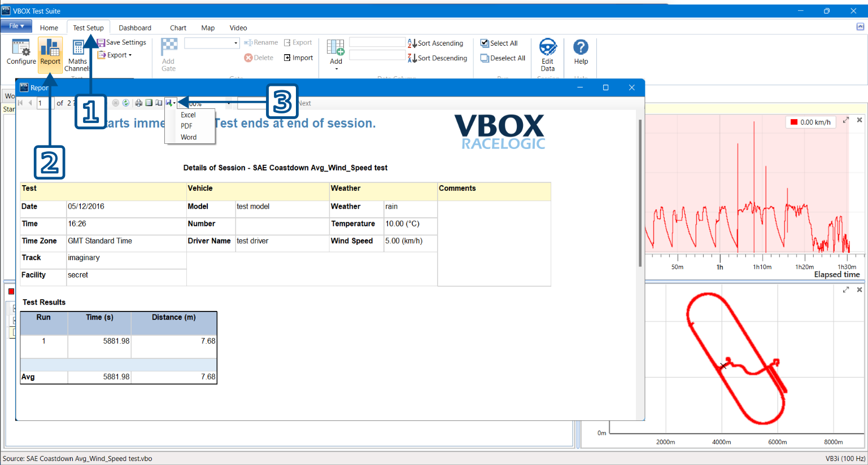Choose PDF from the export menu
Image resolution: width=868 pixels, height=465 pixels.
tap(186, 126)
